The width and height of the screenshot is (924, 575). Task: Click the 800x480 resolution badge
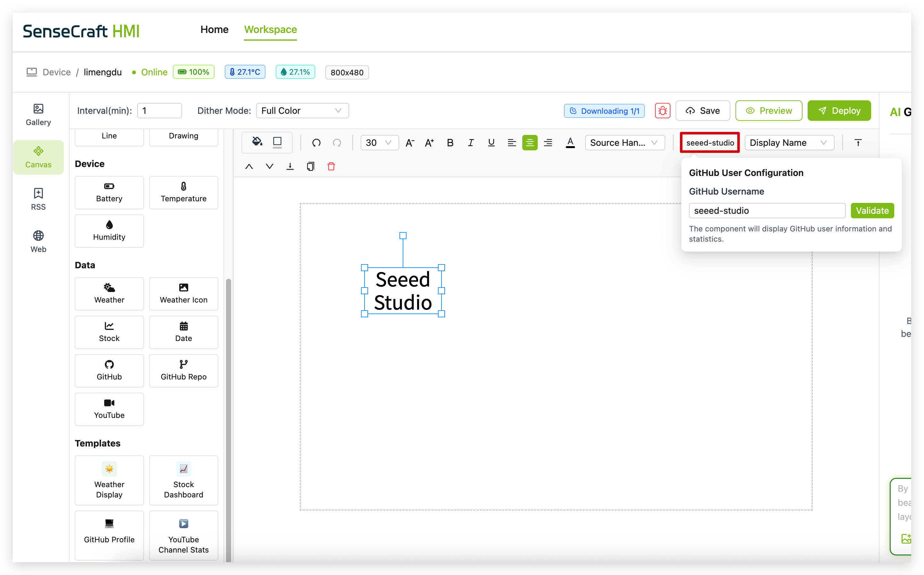tap(347, 72)
